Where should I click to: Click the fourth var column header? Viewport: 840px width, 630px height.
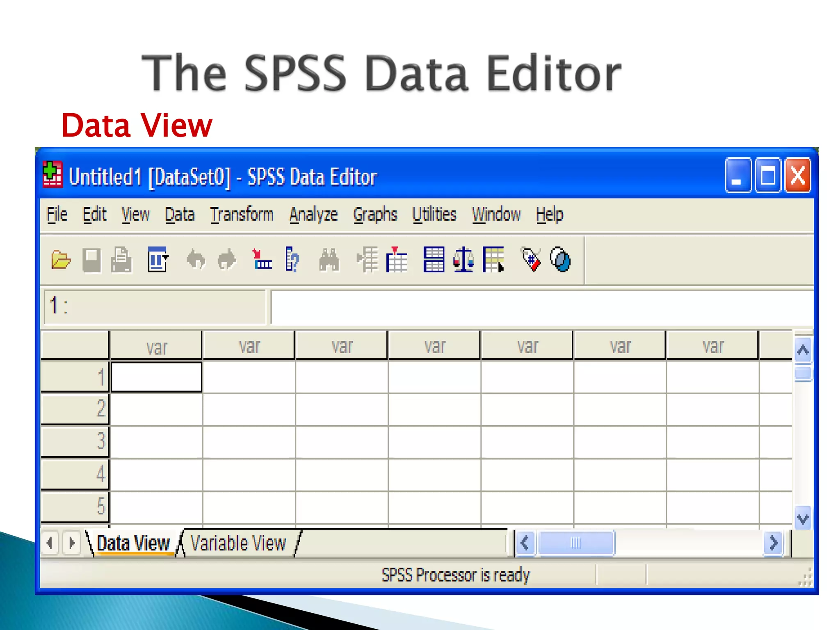point(434,345)
